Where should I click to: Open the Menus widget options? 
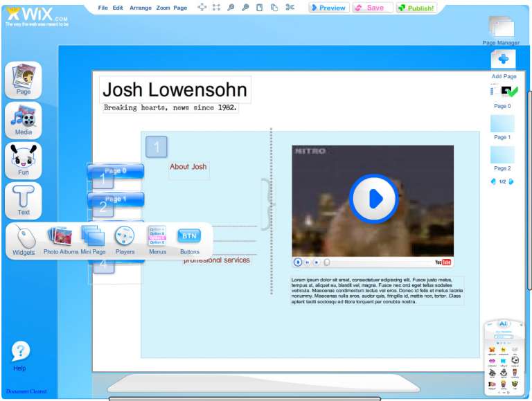point(157,239)
